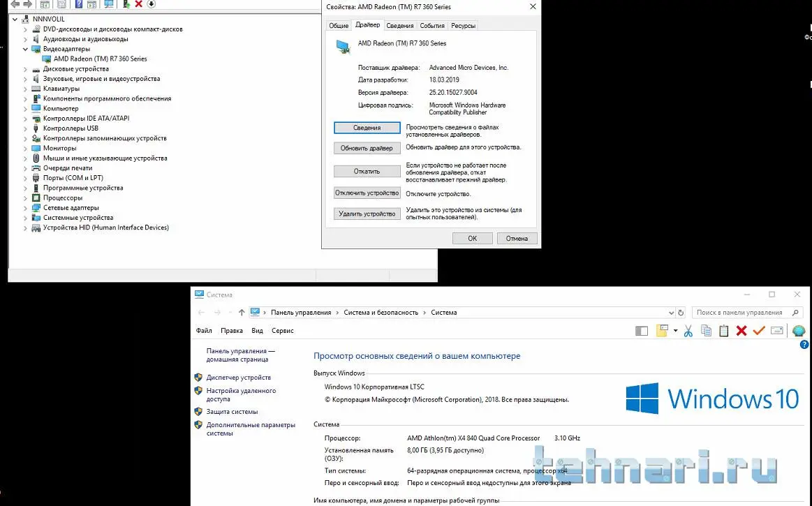Screen dimensions: 812x506
Task: Click the update driver icon with green arrow
Action: pos(126,4)
